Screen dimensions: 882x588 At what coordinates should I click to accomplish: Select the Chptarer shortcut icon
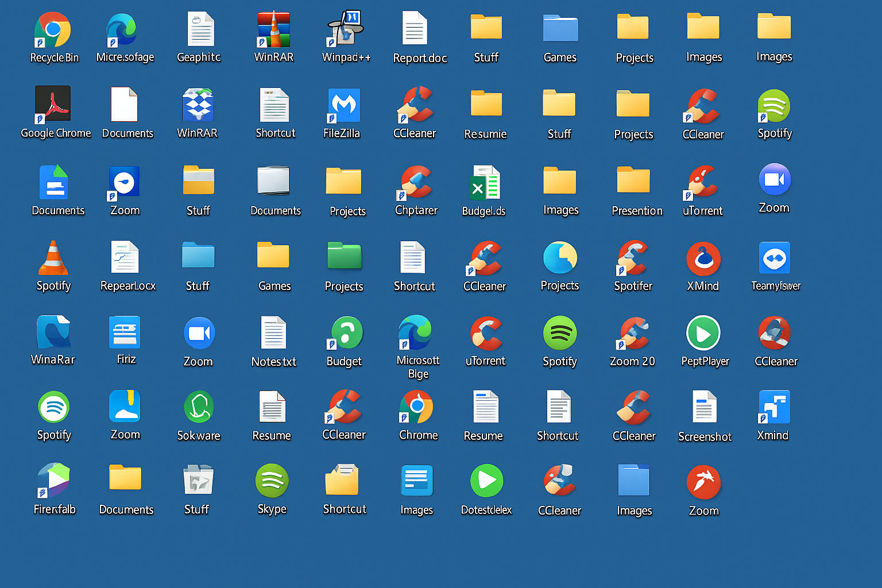click(416, 183)
